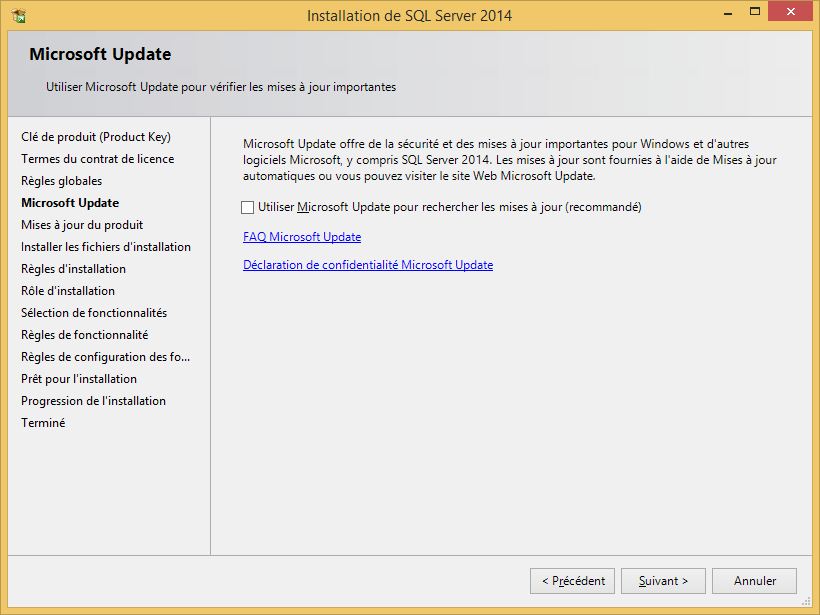Maximize the installation window
820x615 pixels.
click(755, 12)
